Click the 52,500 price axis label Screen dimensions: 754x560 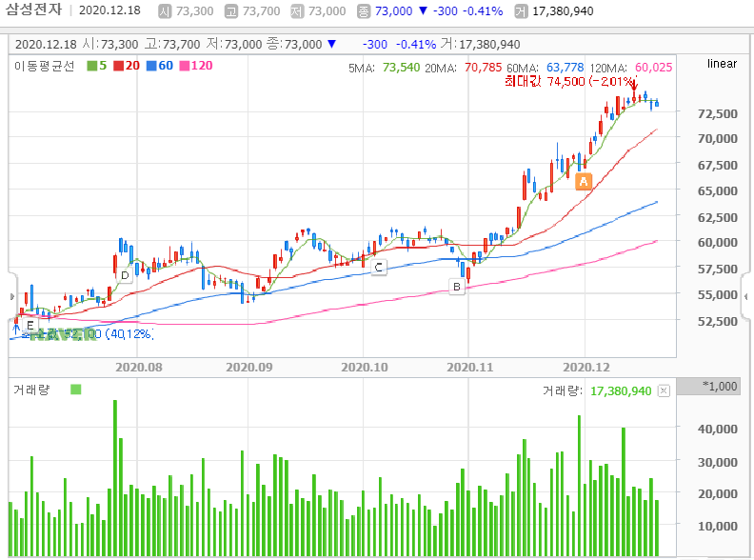(x=718, y=321)
